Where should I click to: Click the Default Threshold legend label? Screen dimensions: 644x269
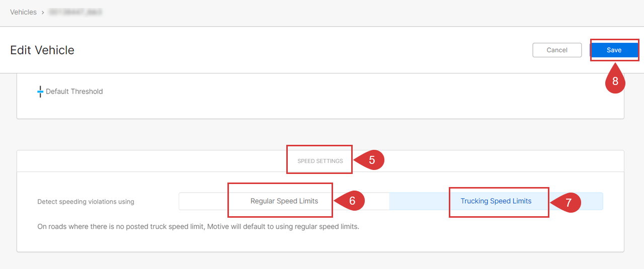pos(74,92)
